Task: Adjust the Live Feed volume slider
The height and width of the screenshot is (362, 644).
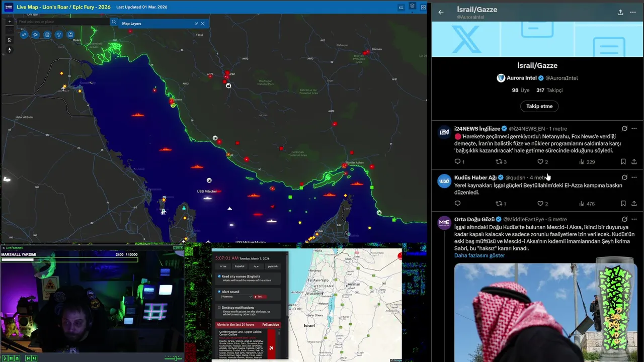Action: pos(173,358)
